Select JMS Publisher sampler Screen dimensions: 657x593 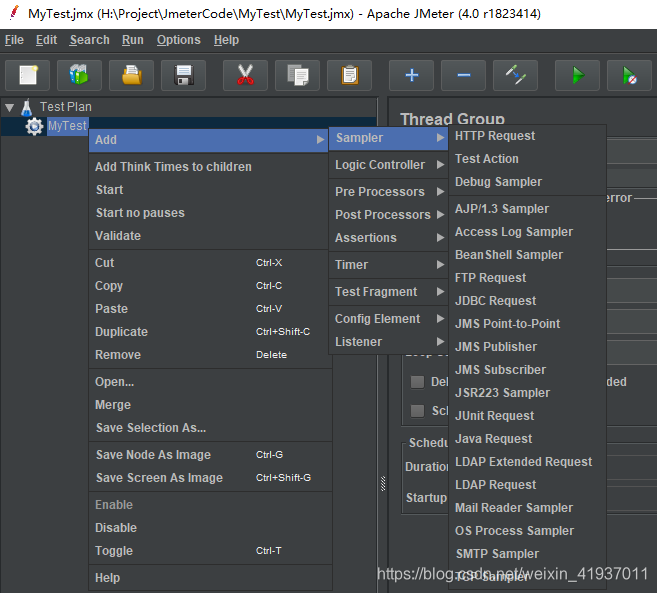click(528, 347)
